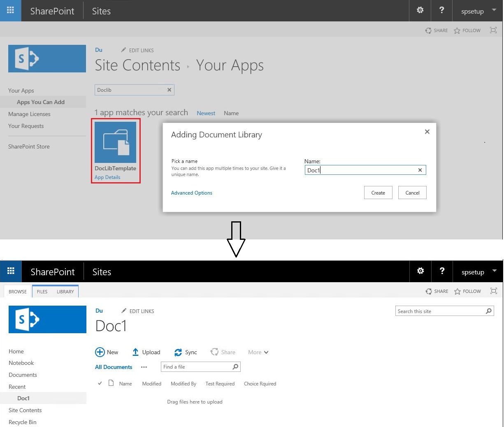Image resolution: width=504 pixels, height=427 pixels.
Task: Clear the Name field in dialog
Action: pyautogui.click(x=420, y=170)
